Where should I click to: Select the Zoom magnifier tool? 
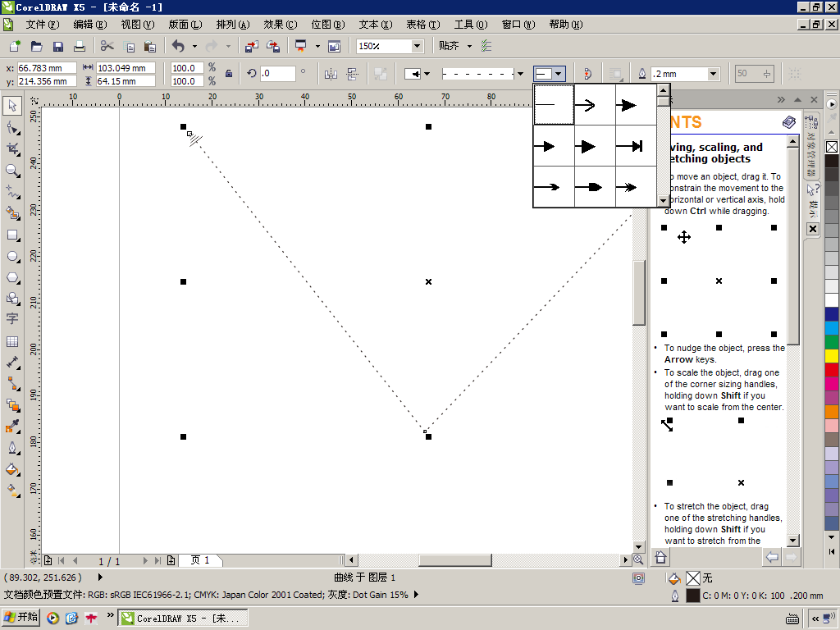click(x=12, y=171)
